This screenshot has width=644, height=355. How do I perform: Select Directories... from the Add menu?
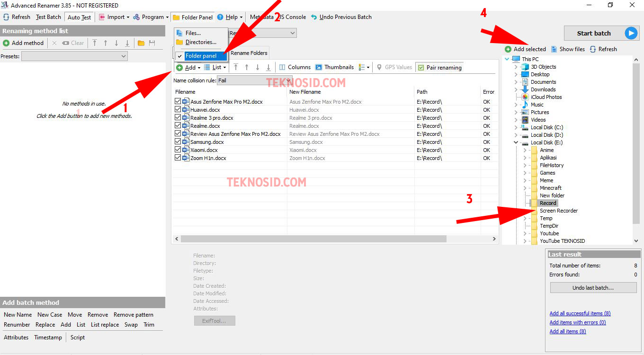tap(201, 42)
